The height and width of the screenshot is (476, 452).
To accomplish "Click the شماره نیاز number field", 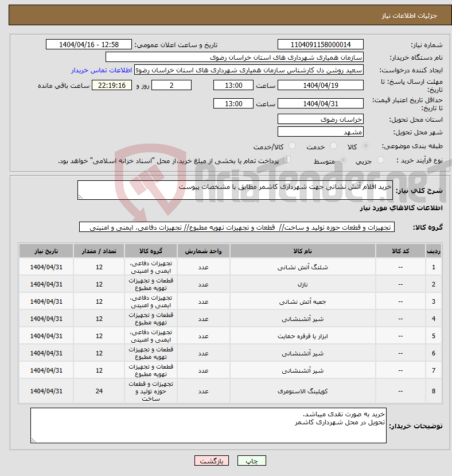I will pyautogui.click(x=320, y=44).
